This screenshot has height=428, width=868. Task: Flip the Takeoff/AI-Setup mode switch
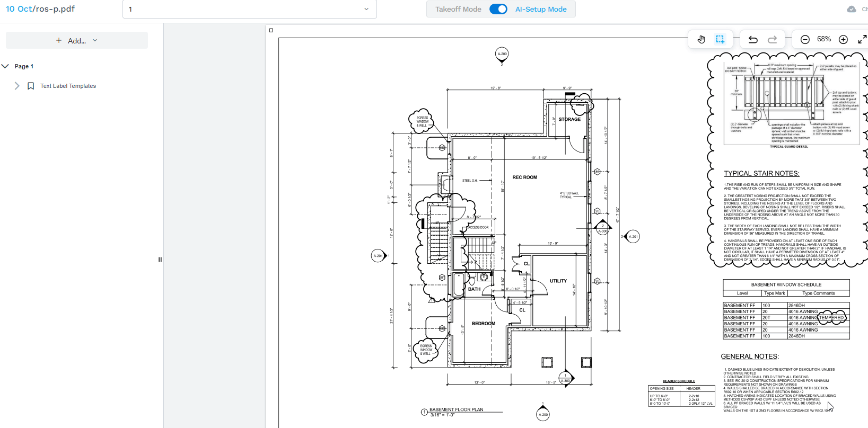498,9
